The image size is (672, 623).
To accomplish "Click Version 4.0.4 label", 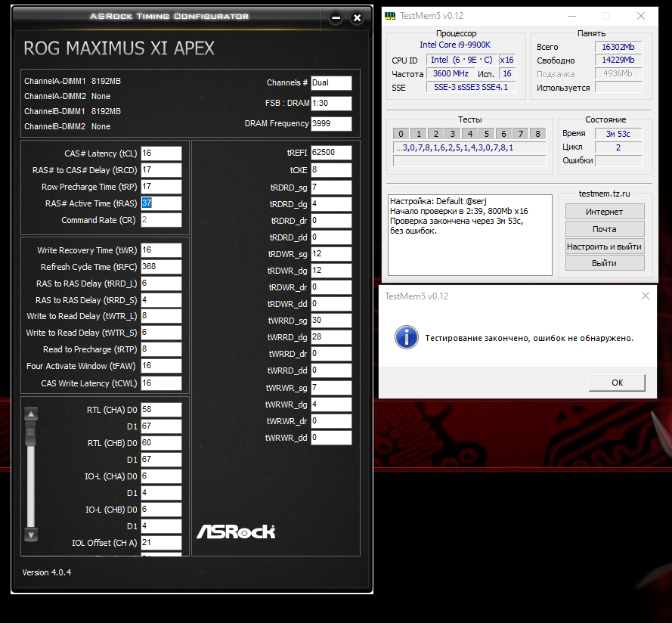I will pyautogui.click(x=47, y=572).
